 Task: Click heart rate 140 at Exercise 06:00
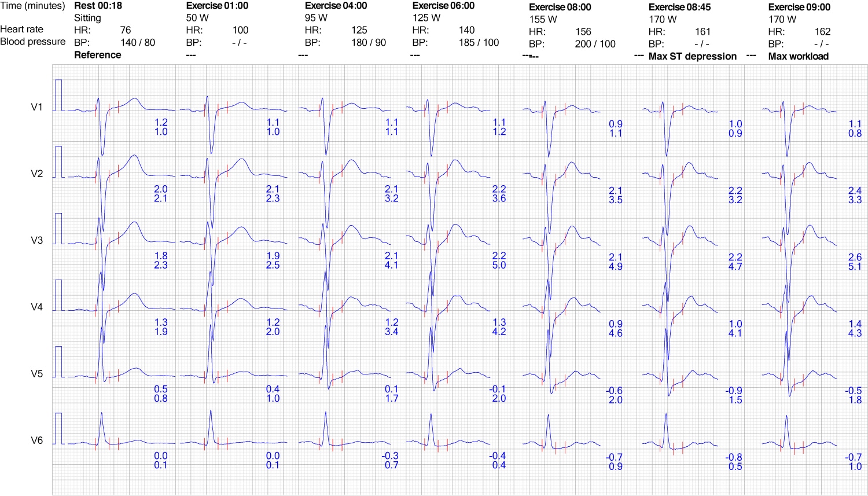(x=466, y=30)
